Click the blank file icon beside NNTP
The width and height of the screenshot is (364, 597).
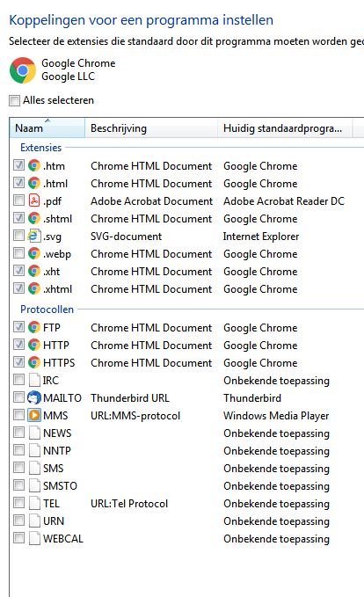(x=34, y=450)
